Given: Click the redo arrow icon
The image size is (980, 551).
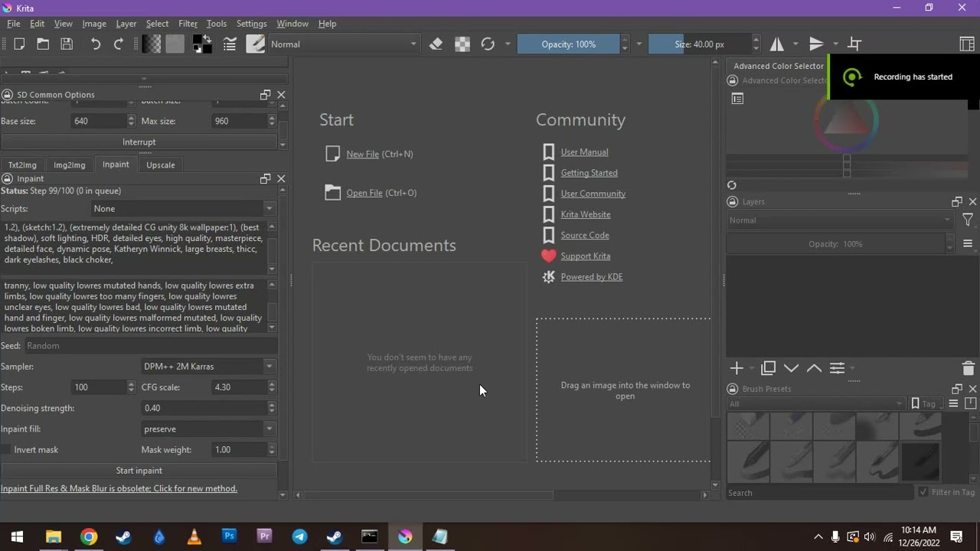Looking at the screenshot, I should (x=119, y=44).
